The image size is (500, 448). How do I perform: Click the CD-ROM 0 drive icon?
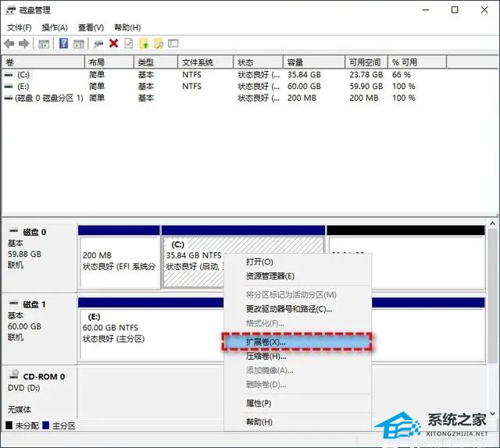tap(14, 374)
